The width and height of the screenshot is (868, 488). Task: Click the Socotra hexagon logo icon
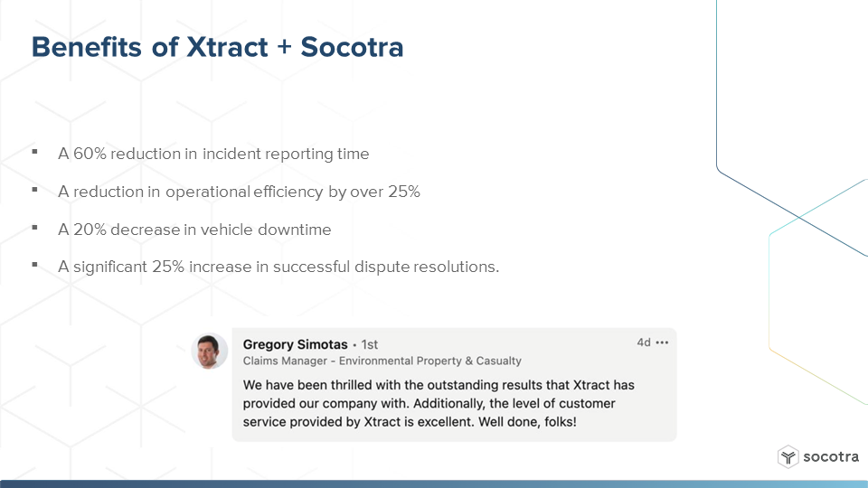(788, 457)
